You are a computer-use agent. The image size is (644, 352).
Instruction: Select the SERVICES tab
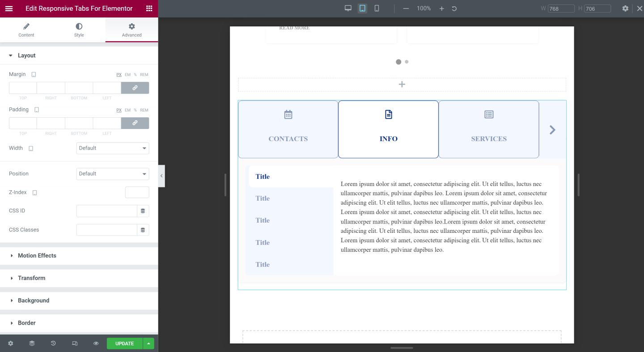pyautogui.click(x=489, y=129)
